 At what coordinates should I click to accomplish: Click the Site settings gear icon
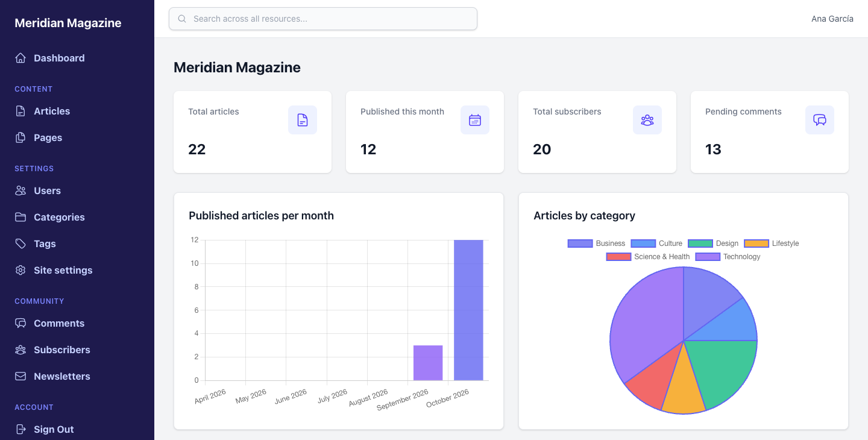(x=20, y=270)
